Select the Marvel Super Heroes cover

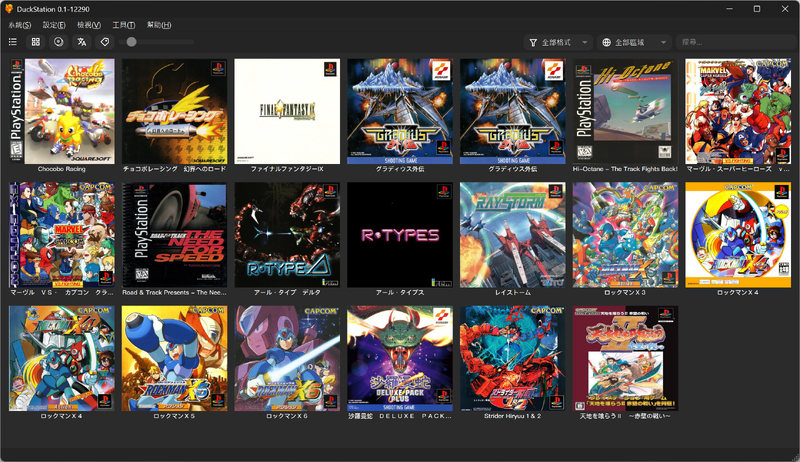[x=738, y=111]
